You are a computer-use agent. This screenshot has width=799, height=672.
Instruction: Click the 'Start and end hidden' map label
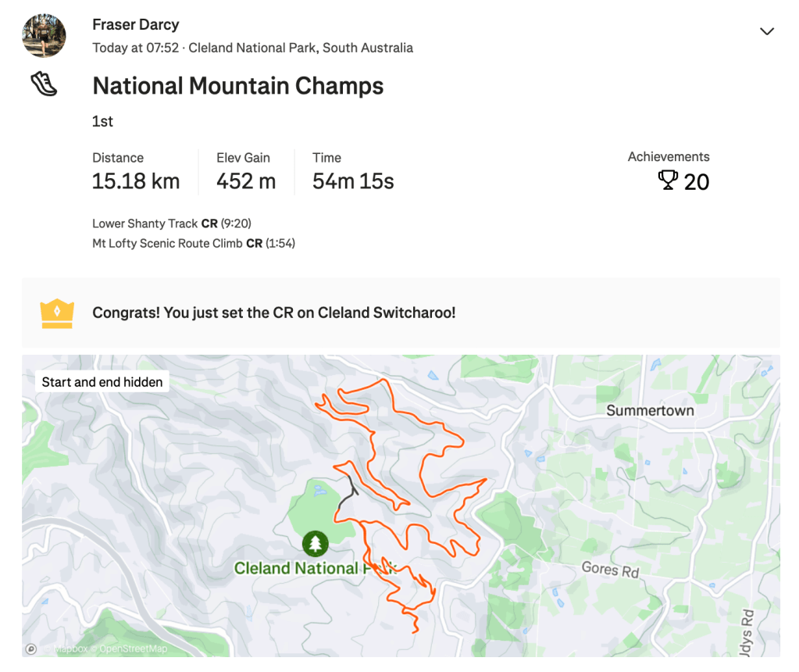(102, 382)
